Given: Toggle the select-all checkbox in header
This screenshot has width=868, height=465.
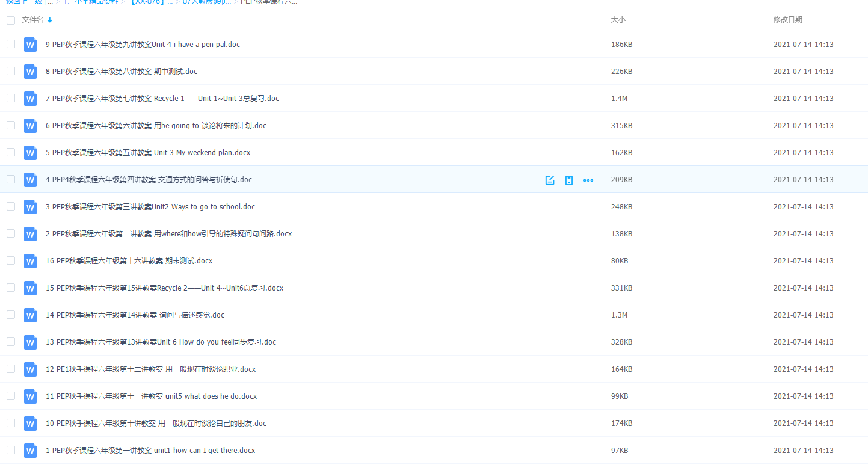Looking at the screenshot, I should [x=11, y=20].
